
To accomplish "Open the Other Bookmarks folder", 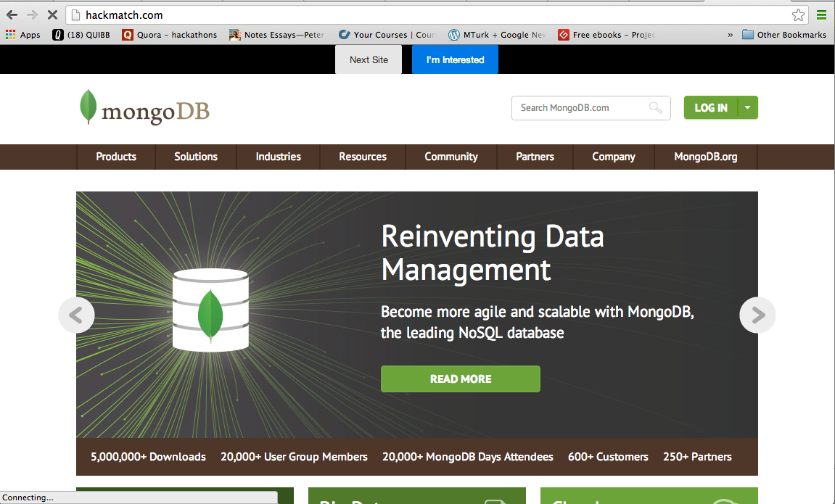I will [x=784, y=35].
